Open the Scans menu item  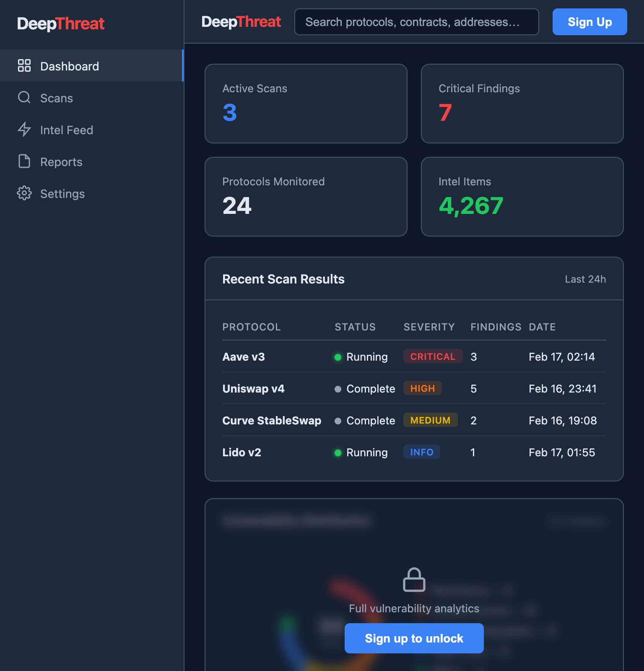click(x=57, y=98)
